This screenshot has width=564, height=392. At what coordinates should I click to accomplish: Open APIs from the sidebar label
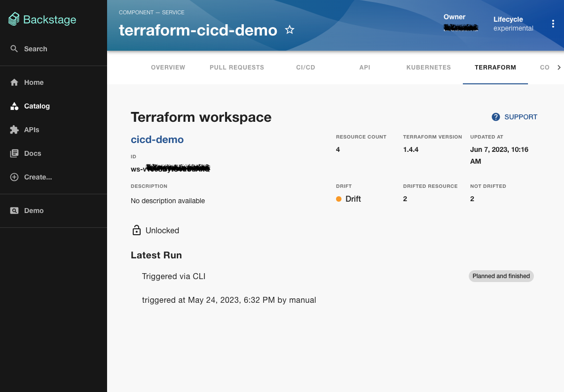(x=32, y=130)
